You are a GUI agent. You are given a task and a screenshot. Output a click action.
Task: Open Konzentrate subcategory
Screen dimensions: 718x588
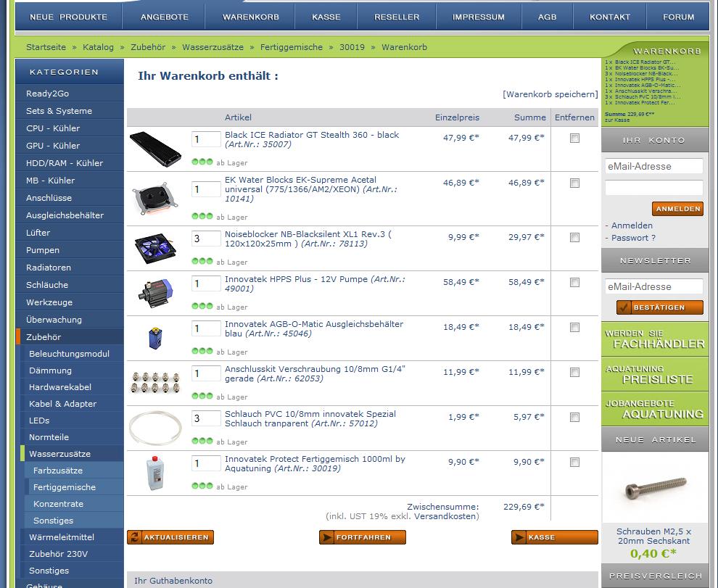74,504
